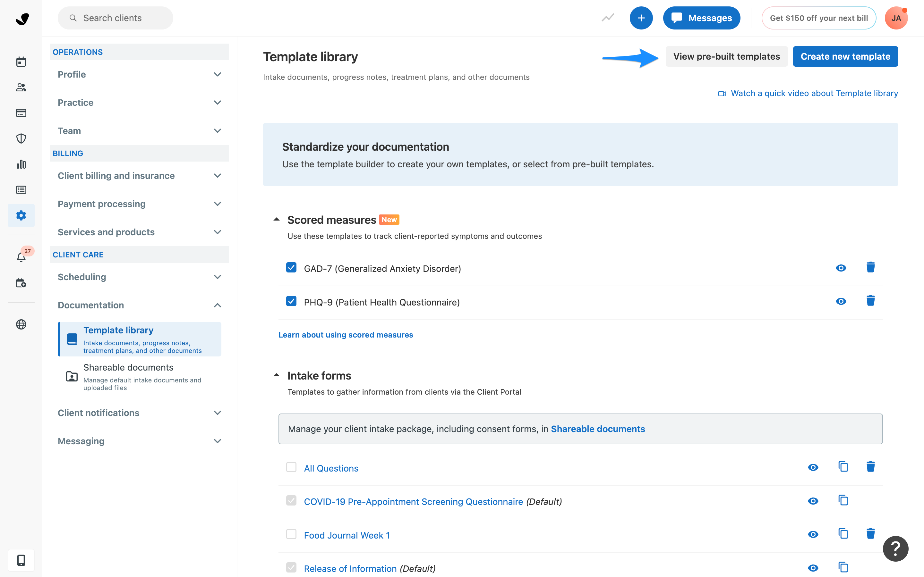This screenshot has height=577, width=924.
Task: Select Shareable documents in the sidebar
Action: click(128, 367)
